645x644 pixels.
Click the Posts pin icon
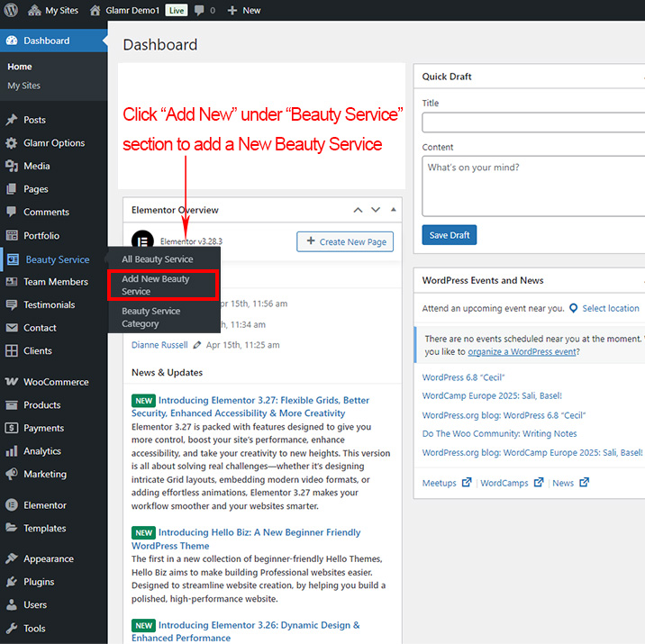point(12,120)
